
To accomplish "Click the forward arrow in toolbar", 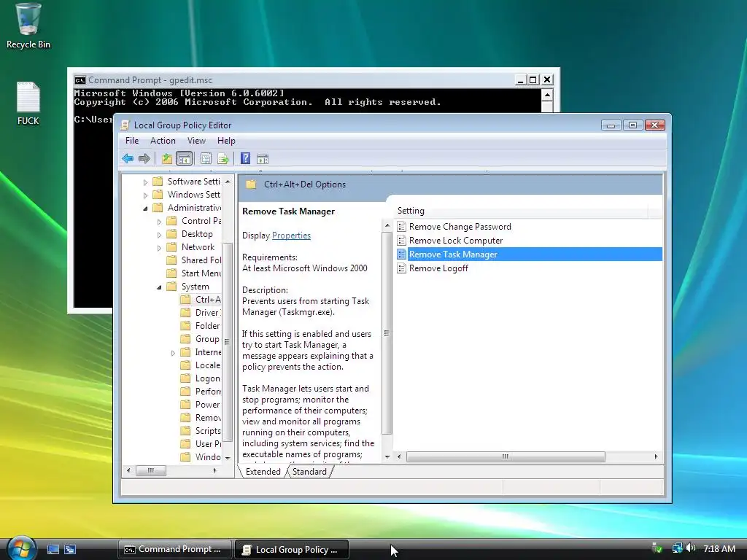I will pos(144,158).
